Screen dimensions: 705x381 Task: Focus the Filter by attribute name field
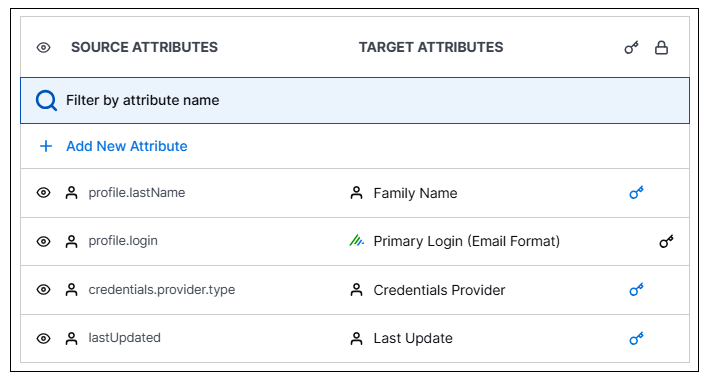click(355, 100)
